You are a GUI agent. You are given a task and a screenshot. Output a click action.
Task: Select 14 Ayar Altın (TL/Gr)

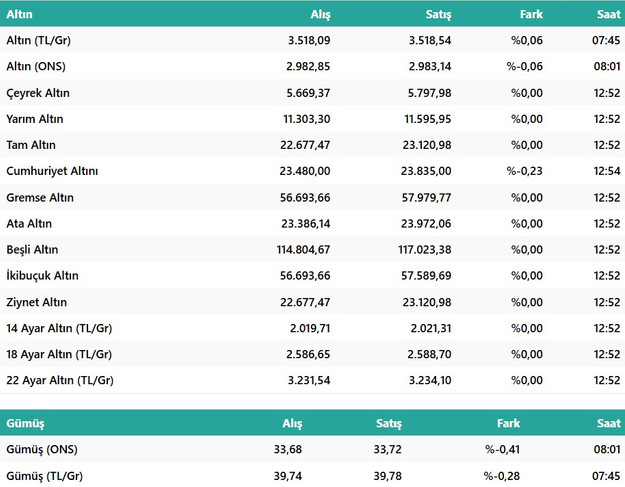point(60,328)
